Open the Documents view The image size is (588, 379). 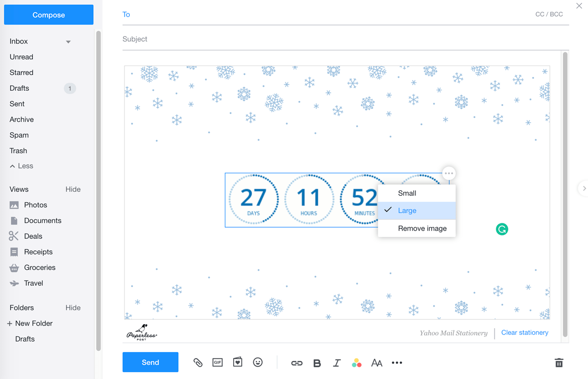[43, 220]
